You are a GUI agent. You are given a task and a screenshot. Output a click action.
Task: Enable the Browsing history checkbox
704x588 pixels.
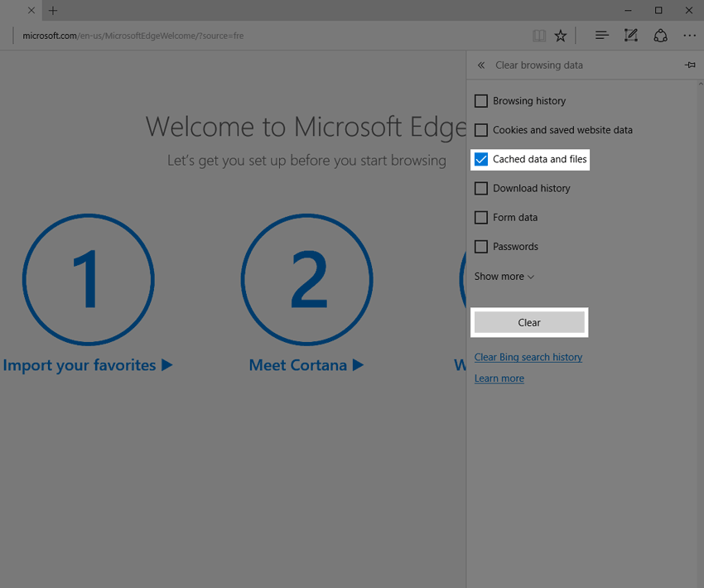(x=481, y=100)
